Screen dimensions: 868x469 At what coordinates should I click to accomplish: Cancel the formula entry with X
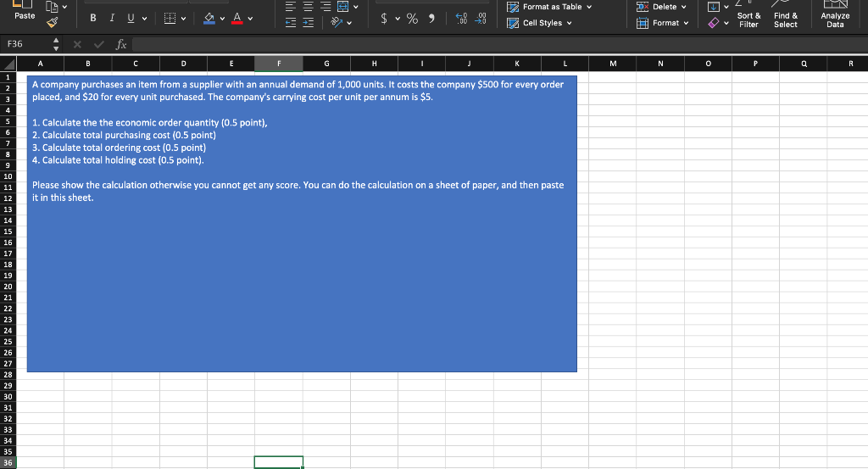coord(77,44)
